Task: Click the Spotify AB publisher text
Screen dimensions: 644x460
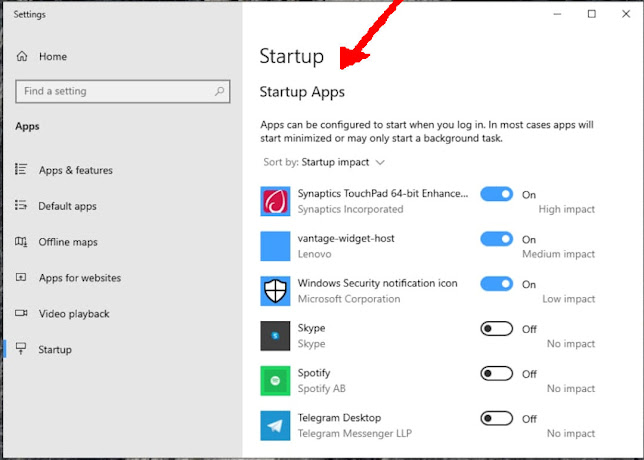Action: pyautogui.click(x=322, y=388)
